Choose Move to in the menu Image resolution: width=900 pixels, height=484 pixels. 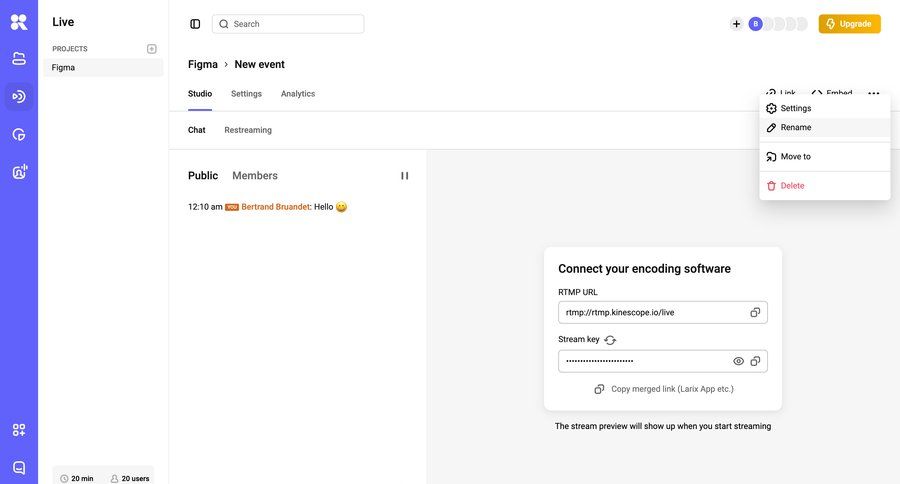point(795,156)
